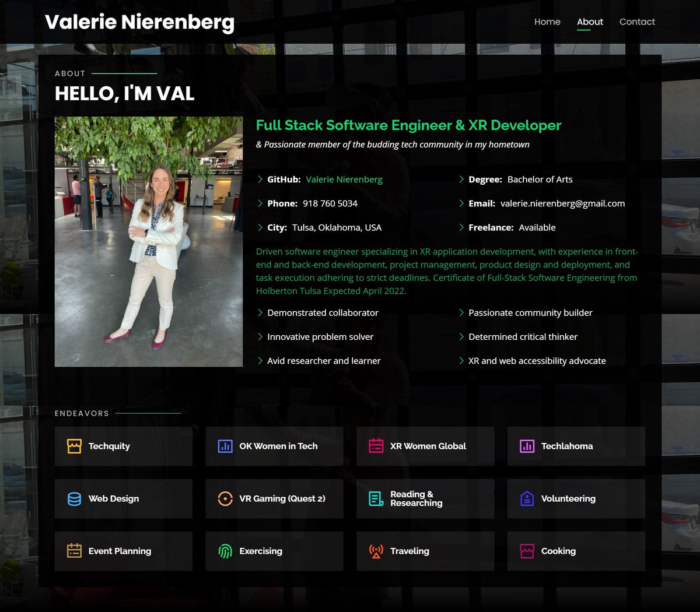The image size is (700, 612).
Task: Click the Volunteering house icon
Action: click(527, 499)
